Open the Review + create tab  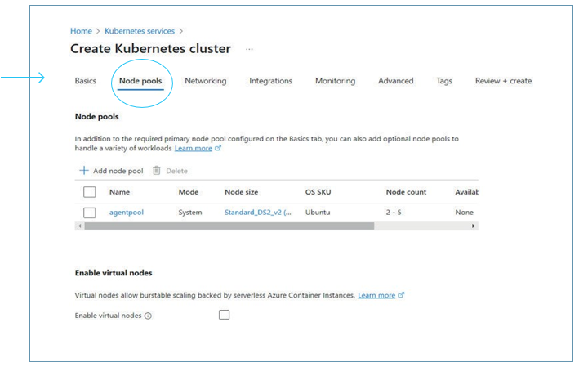[x=503, y=81]
